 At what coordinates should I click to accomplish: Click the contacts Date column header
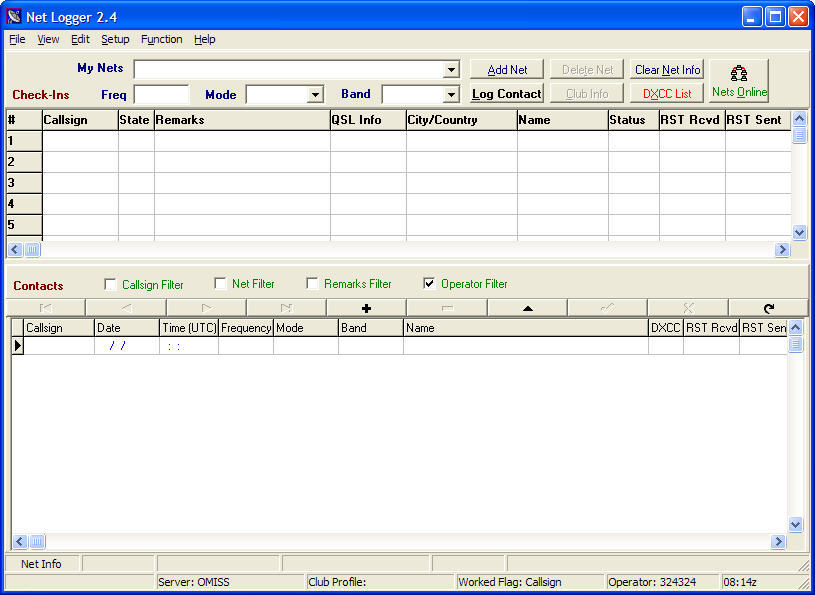tap(127, 328)
